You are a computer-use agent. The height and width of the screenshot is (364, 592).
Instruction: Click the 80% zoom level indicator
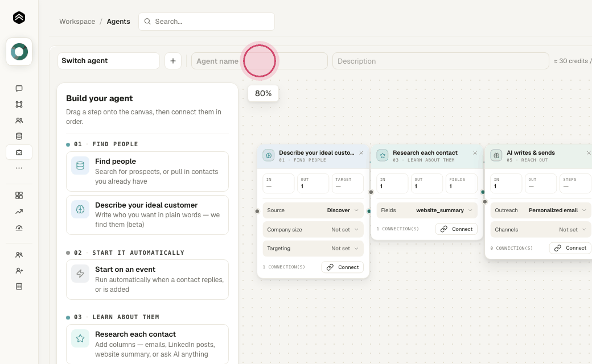point(263,93)
